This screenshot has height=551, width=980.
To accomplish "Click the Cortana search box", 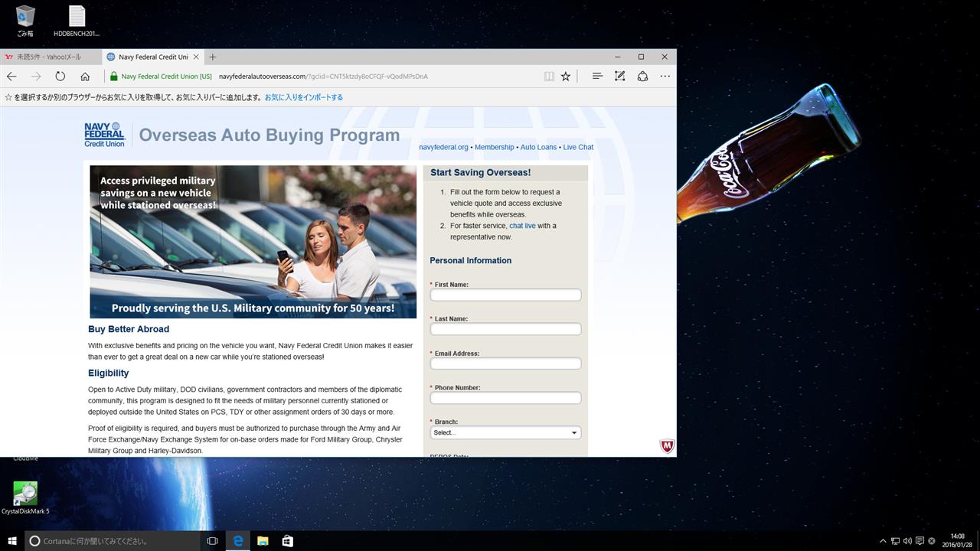I will point(113,541).
